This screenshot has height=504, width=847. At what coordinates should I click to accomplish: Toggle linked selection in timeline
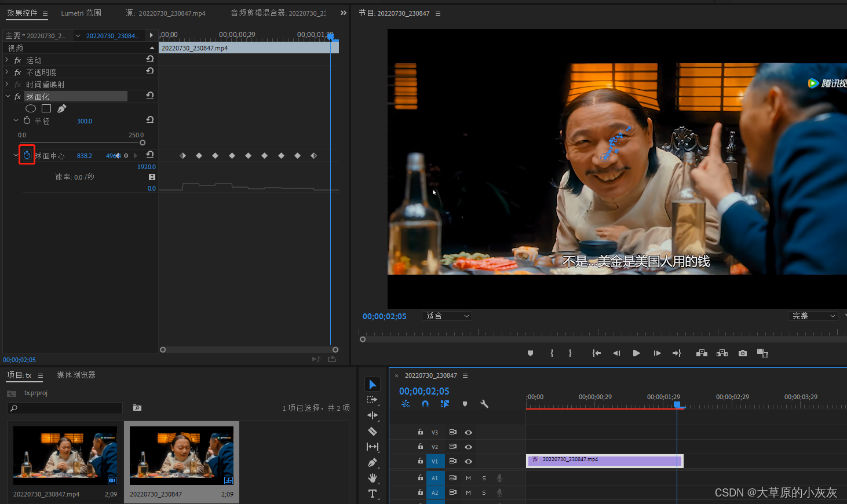coord(445,404)
